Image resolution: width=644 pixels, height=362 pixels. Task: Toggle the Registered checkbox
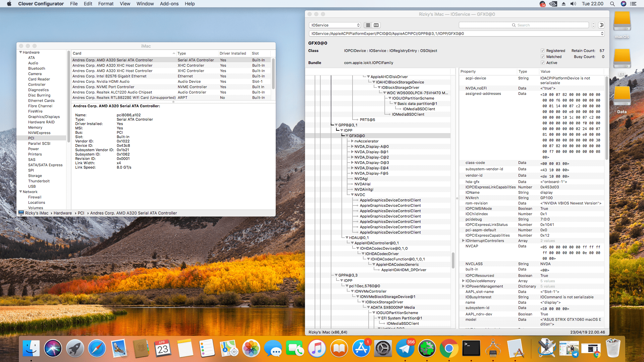[542, 51]
